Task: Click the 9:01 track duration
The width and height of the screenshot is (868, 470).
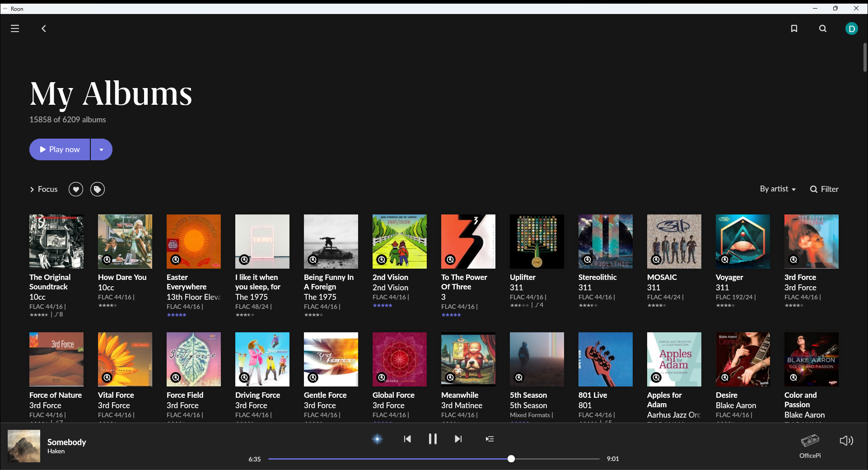Action: 613,459
